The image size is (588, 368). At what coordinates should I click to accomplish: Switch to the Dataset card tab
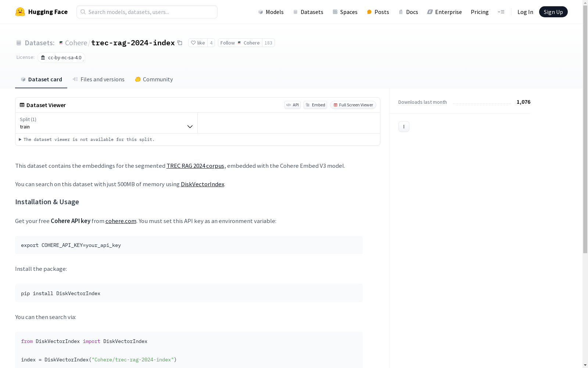click(x=41, y=79)
